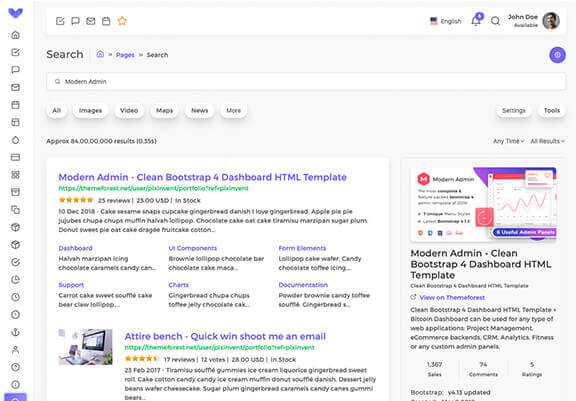Expand the Any Time dropdown

[x=508, y=141]
